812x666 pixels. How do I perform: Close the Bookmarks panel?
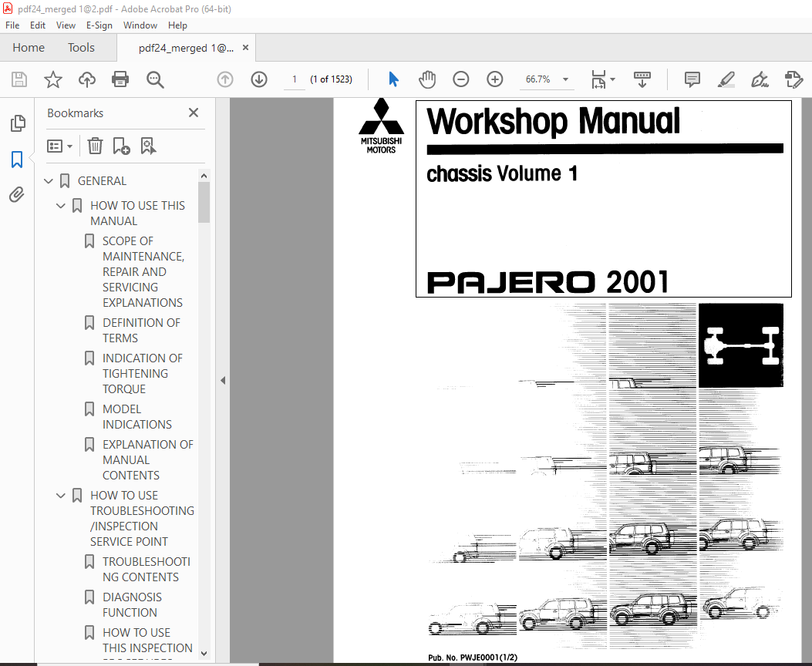(194, 113)
